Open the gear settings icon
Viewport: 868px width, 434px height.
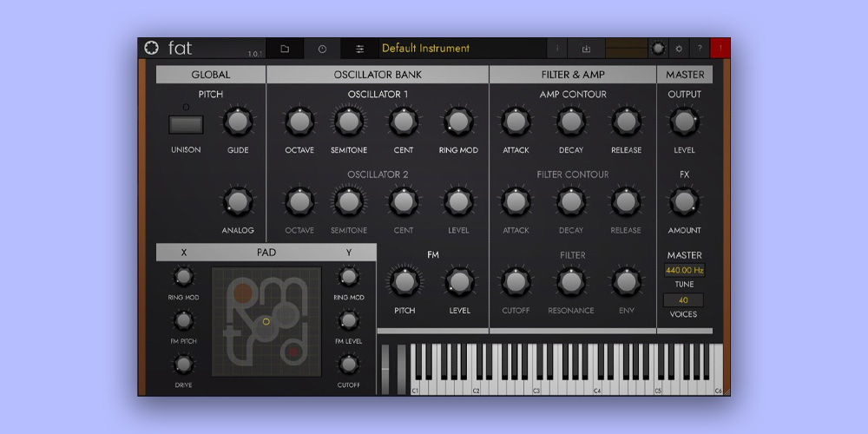(679, 49)
